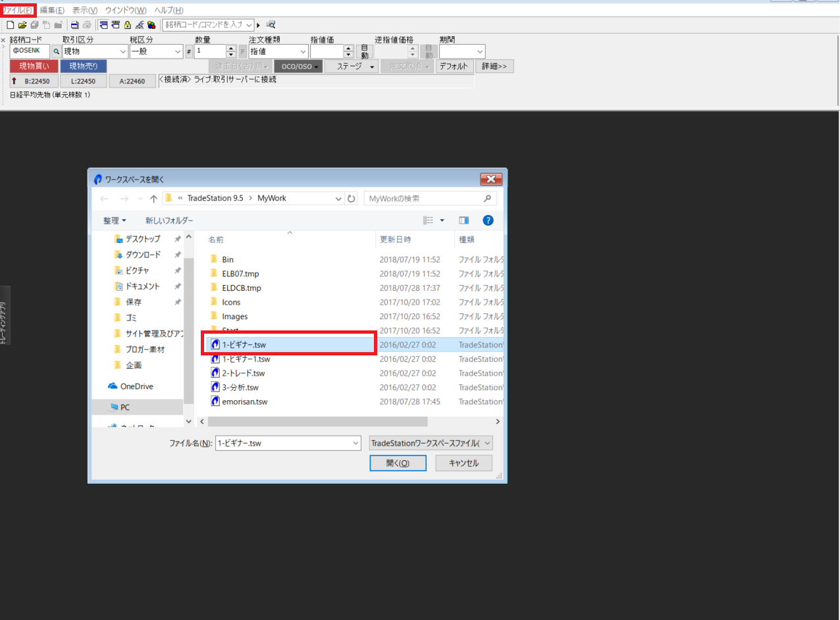Image resolution: width=840 pixels, height=620 pixels.
Task: Click the multicolored balls toolbar icon
Action: (151, 25)
